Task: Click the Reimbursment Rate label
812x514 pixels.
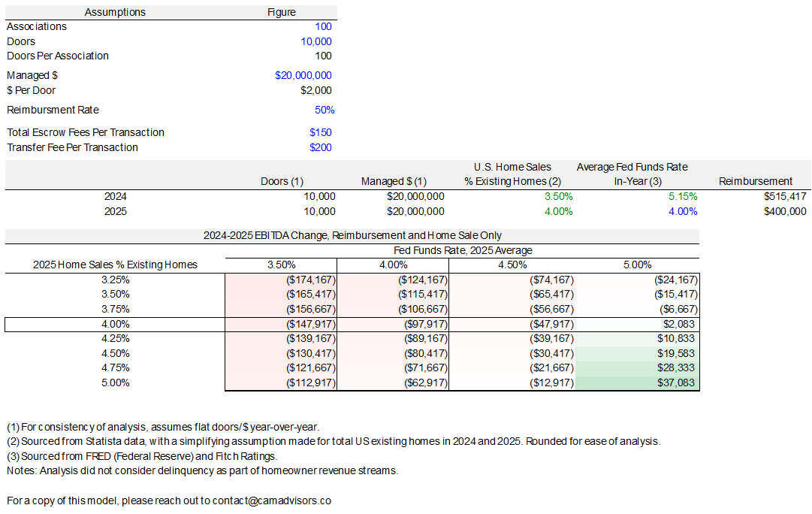Action: click(53, 110)
